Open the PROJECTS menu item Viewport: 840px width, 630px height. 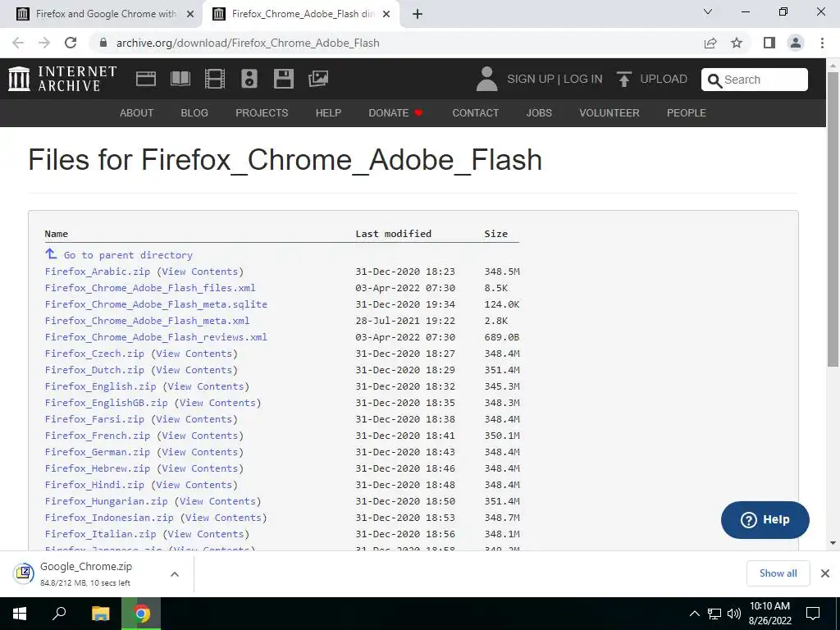click(262, 113)
